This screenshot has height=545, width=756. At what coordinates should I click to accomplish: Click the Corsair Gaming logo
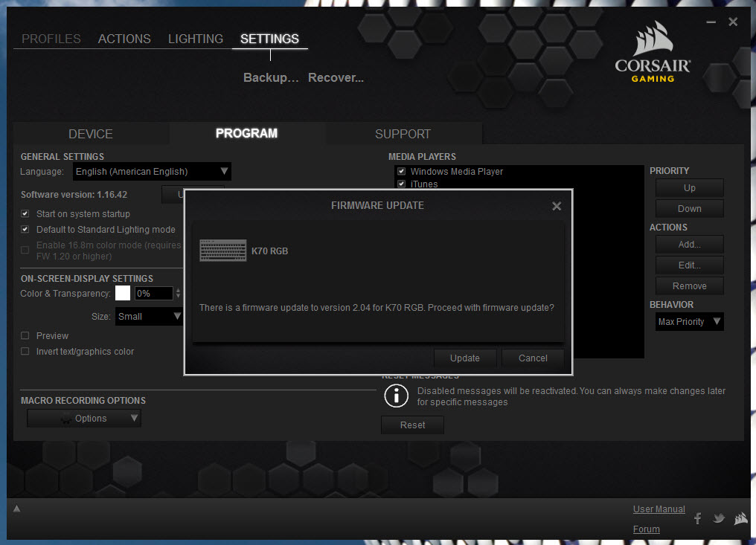click(x=653, y=53)
